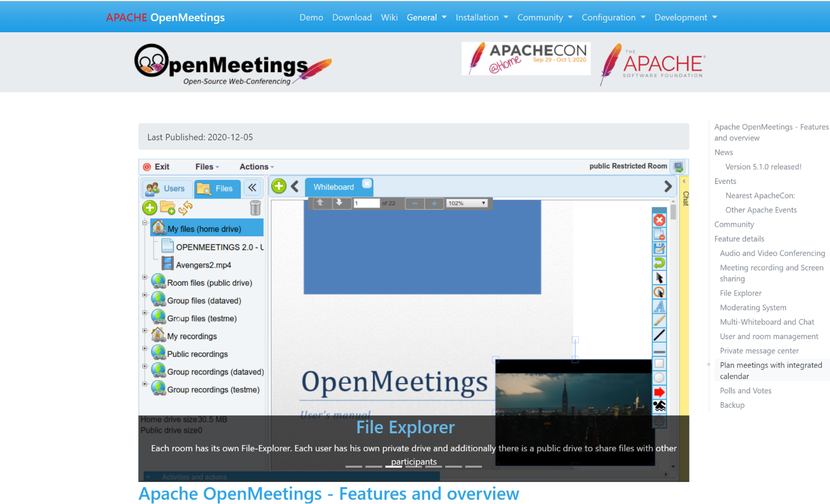
Task: Open the Download link in navbar
Action: (x=352, y=17)
